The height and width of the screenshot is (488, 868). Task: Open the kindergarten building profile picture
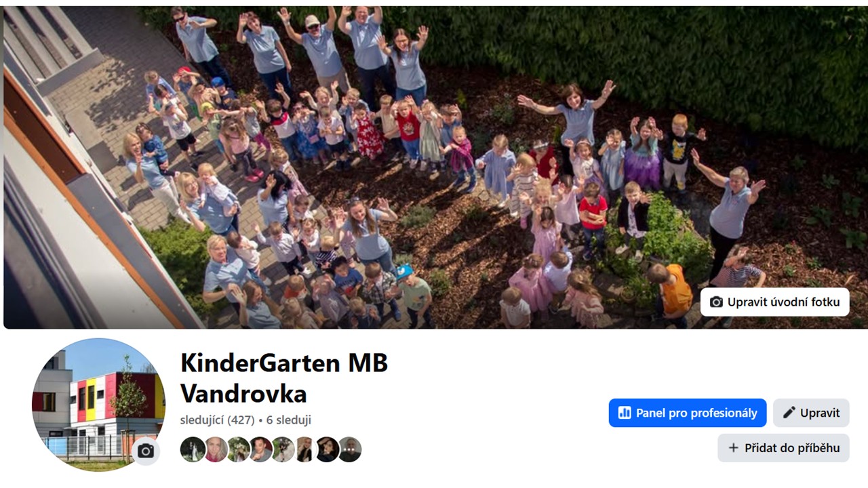[98, 405]
